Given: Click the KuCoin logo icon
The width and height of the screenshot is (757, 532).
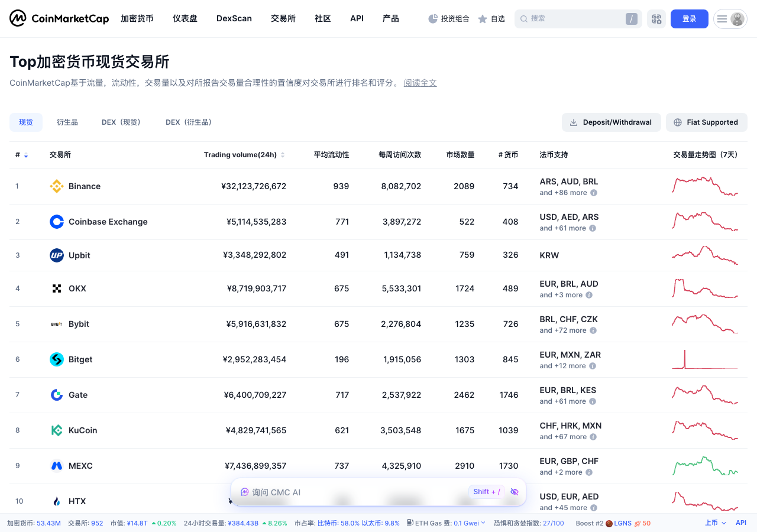Looking at the screenshot, I should point(57,430).
